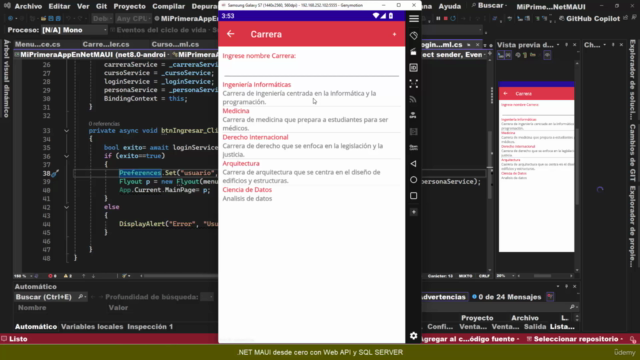Click Genymotion Android back triangle button
This screenshot has height=360, width=640.
coord(413,164)
